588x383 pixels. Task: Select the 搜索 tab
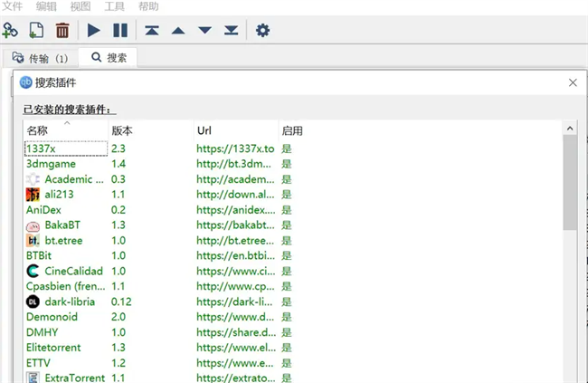click(x=109, y=58)
